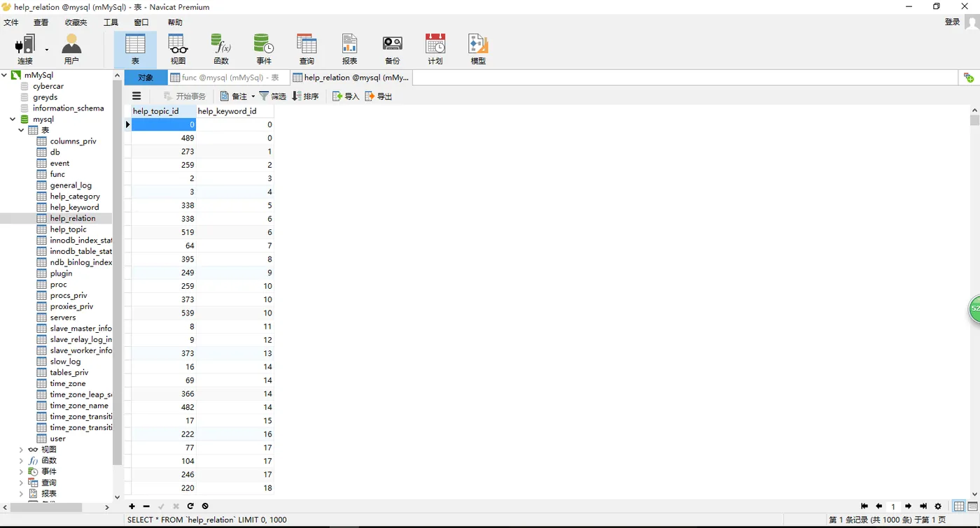The image size is (980, 528).
Task: Open the 函数 functions toolbar icon
Action: (221, 50)
